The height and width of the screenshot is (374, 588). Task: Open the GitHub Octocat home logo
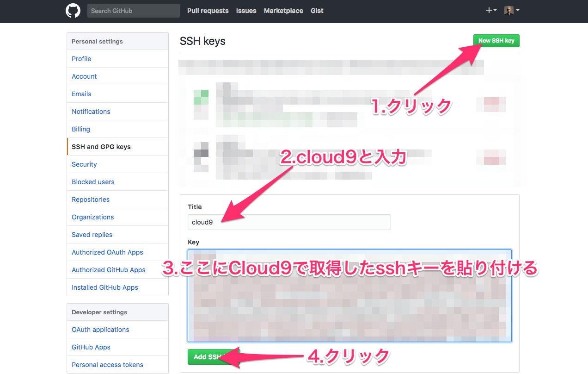tap(73, 11)
